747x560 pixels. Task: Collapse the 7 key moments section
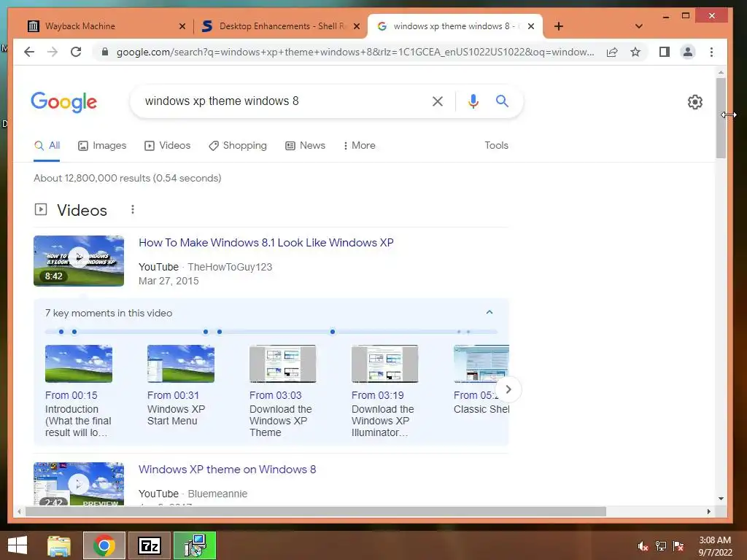point(489,312)
